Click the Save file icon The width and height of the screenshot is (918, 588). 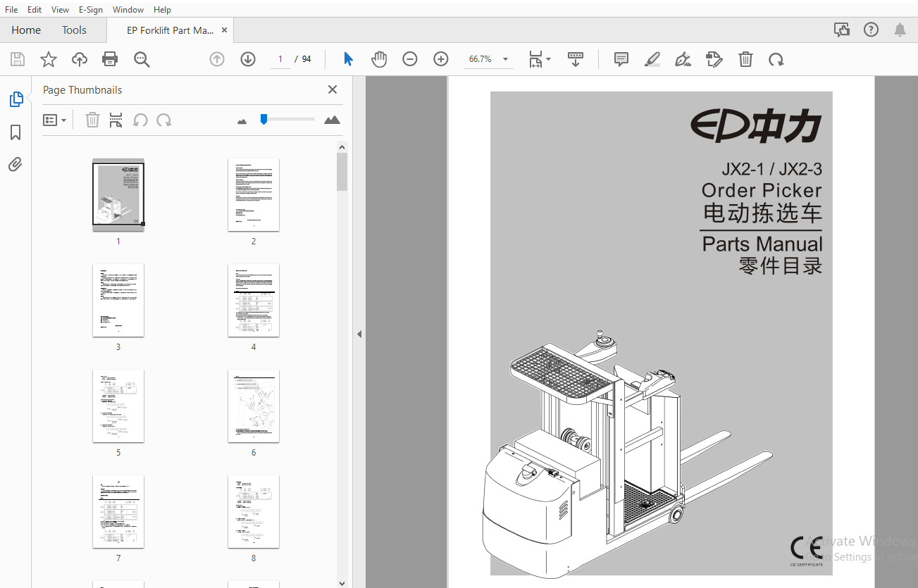click(x=18, y=59)
